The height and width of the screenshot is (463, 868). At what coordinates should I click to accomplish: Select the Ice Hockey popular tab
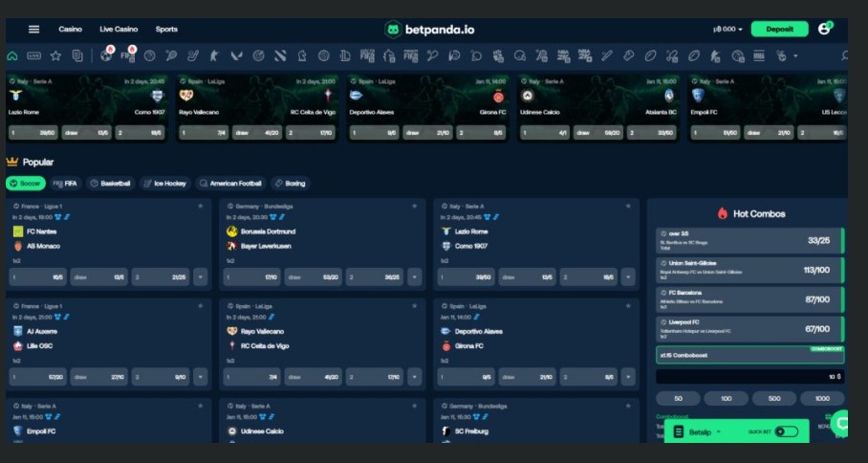tap(165, 184)
